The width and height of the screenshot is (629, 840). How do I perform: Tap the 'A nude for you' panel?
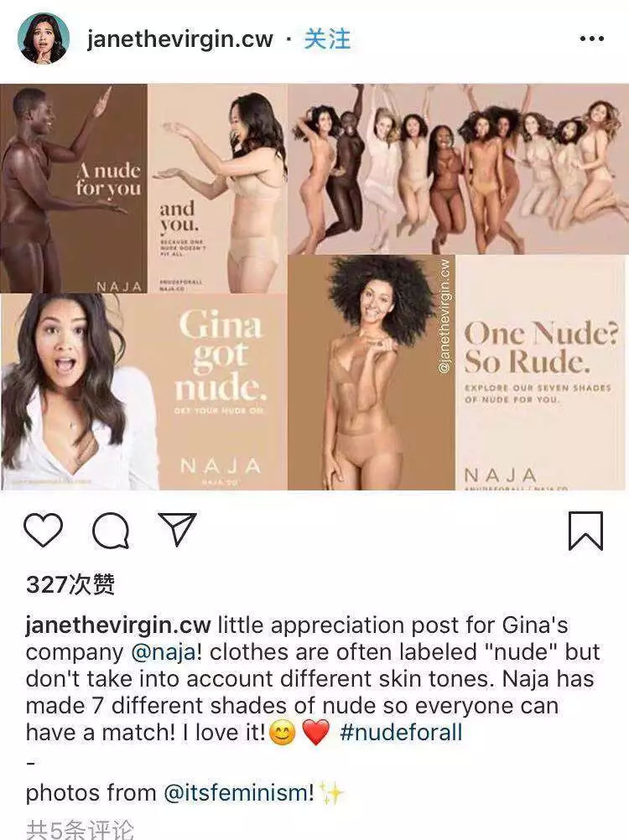point(74,188)
